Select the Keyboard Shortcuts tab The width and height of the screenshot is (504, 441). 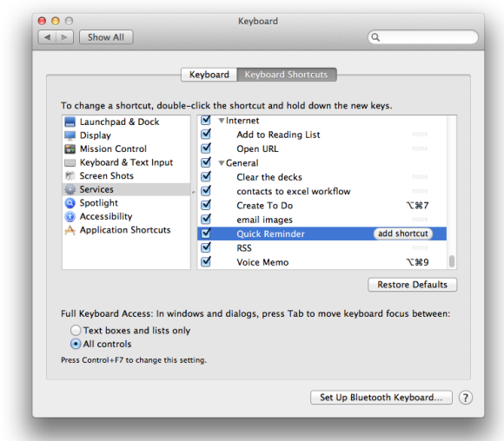point(287,75)
